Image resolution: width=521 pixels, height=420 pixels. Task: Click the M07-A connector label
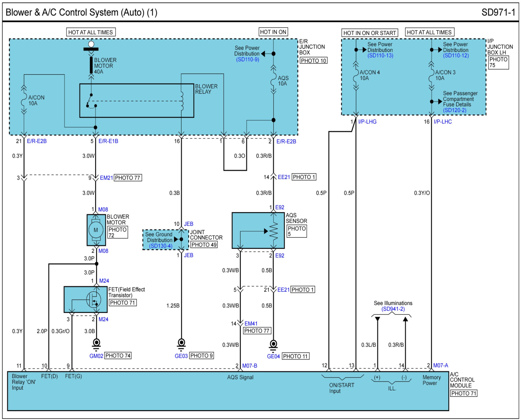tap(441, 365)
